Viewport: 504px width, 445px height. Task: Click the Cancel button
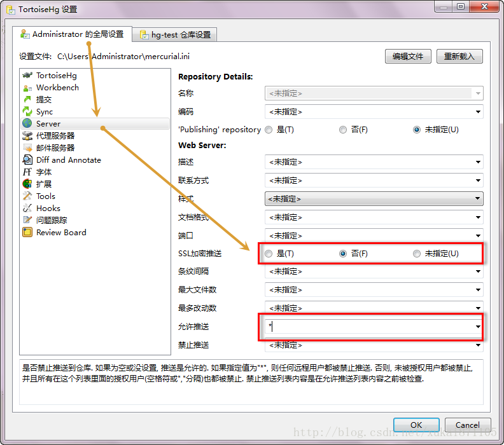click(x=467, y=425)
